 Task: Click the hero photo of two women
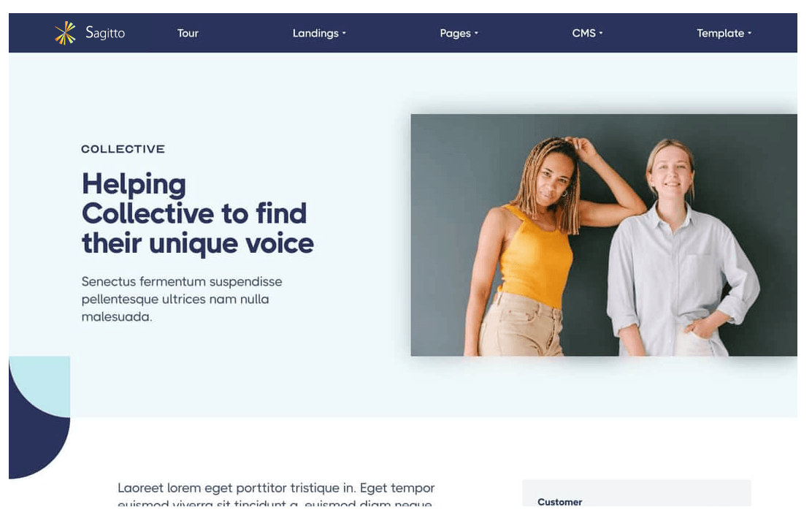coord(604,235)
